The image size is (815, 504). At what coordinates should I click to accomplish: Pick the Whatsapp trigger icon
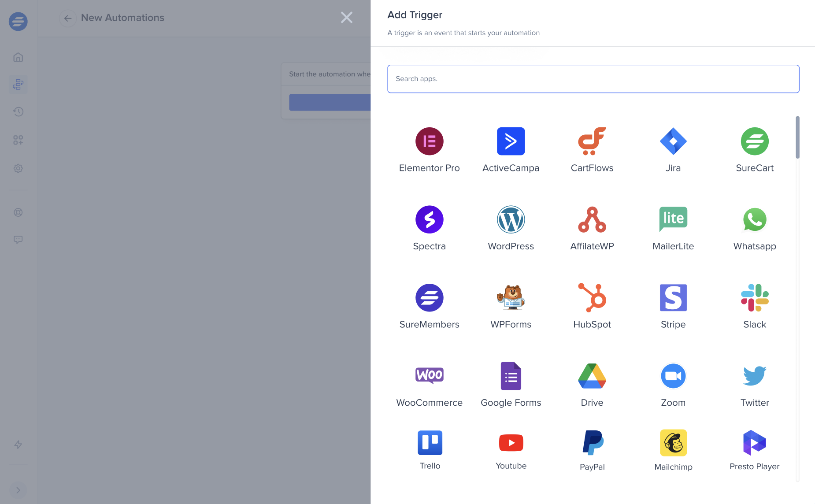point(755,219)
